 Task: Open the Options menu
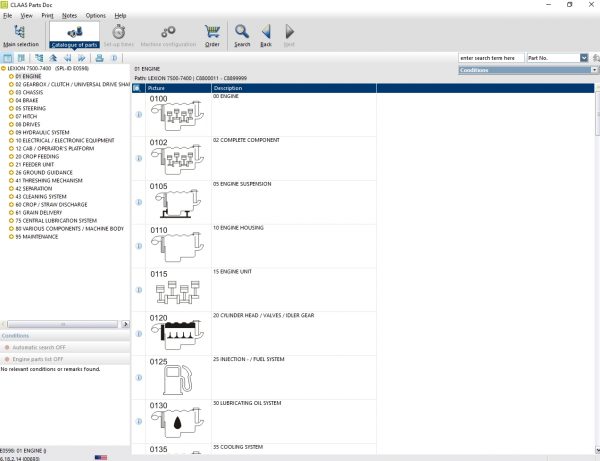pos(95,16)
